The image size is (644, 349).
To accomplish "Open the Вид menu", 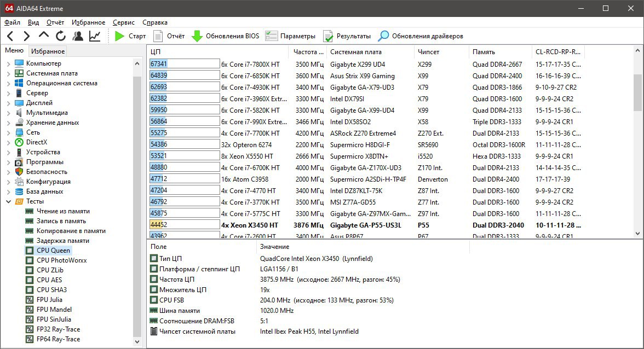I will pos(33,22).
